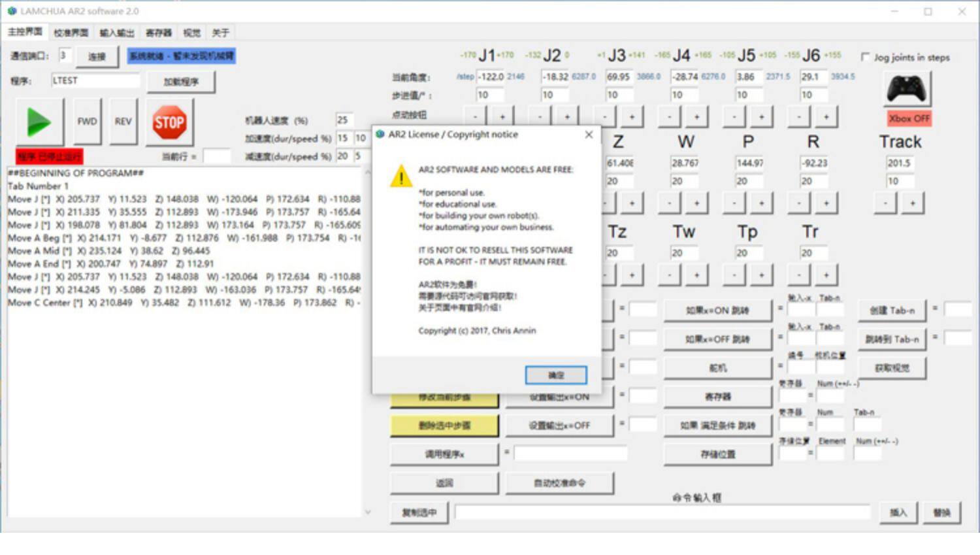Click the Xbox controller icon button
980x555 pixels.
[907, 88]
